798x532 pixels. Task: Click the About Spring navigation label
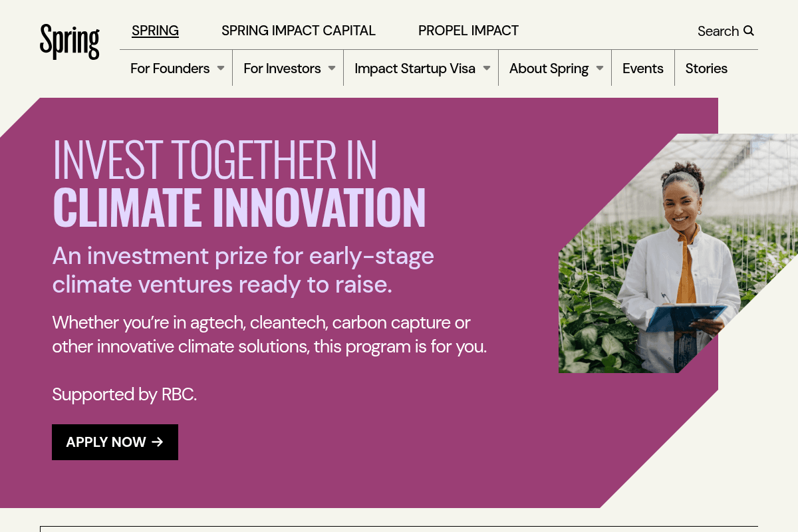click(x=549, y=68)
